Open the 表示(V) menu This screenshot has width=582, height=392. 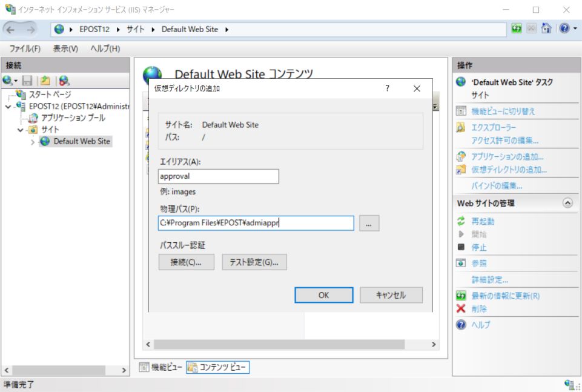[x=65, y=48]
